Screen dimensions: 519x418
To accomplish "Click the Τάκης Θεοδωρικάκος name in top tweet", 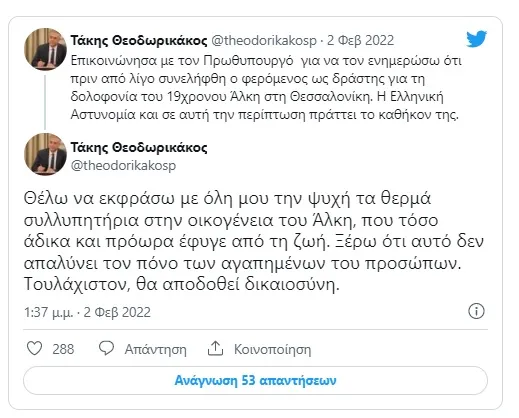I will click(139, 40).
